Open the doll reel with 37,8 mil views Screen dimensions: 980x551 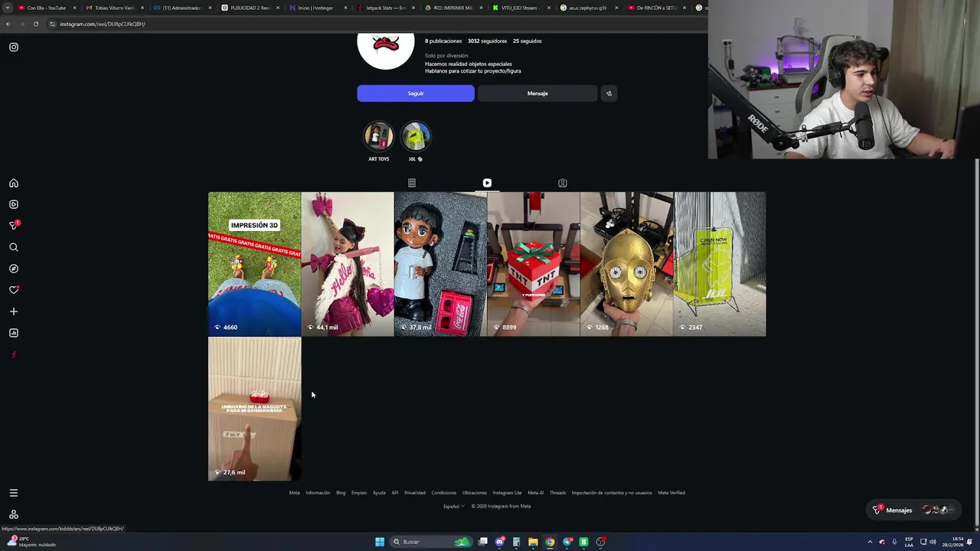[440, 264]
